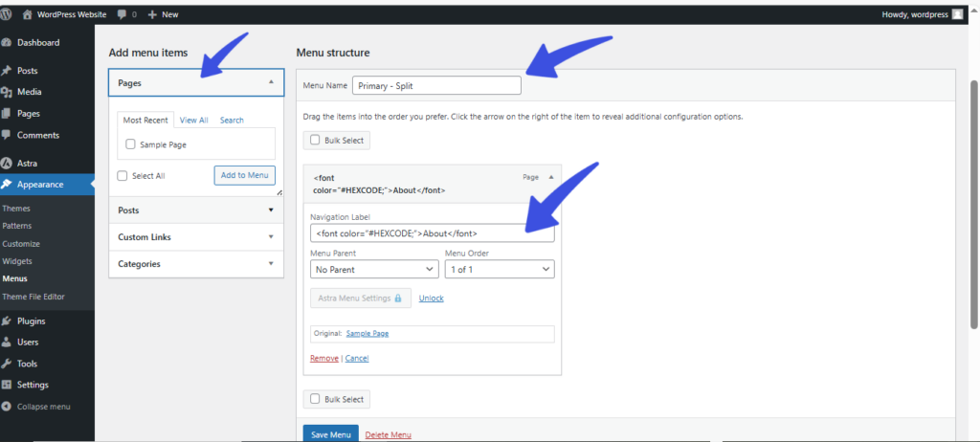Tick the Sample Page checkbox

coord(130,144)
